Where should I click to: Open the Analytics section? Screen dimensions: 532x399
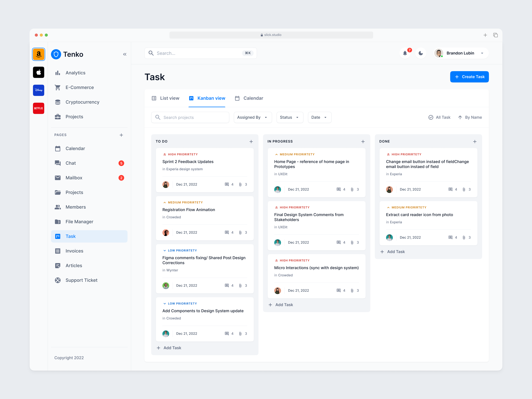[x=75, y=73]
